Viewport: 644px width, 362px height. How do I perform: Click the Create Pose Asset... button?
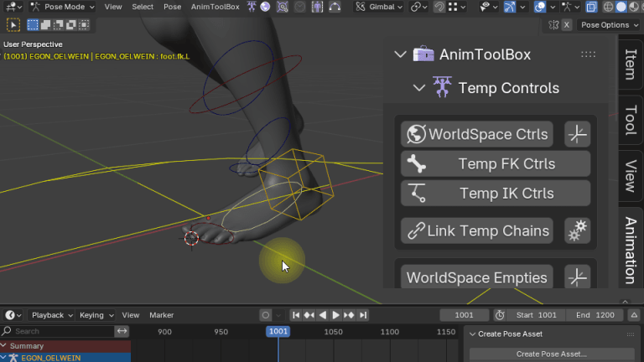pyautogui.click(x=551, y=354)
